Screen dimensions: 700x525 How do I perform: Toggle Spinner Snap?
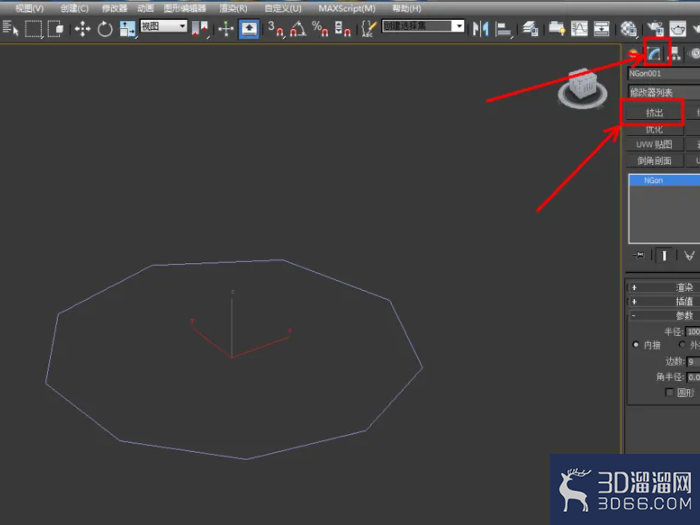[342, 29]
